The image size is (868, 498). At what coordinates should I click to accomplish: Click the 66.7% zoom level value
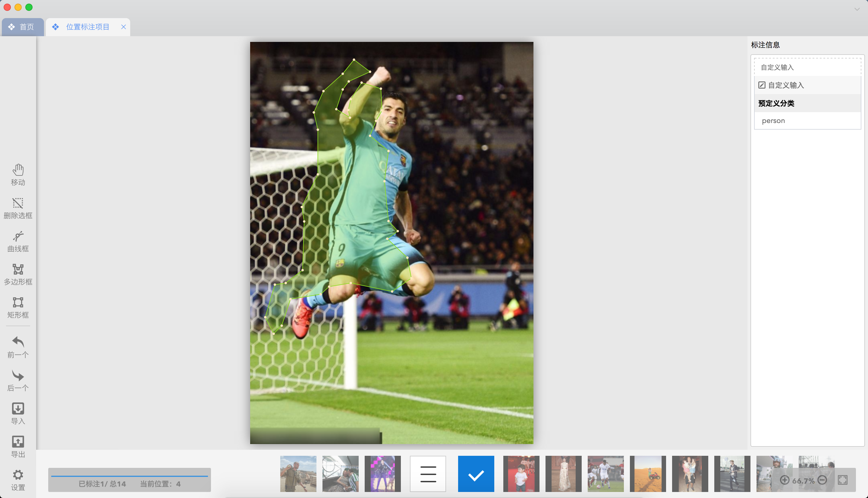804,481
